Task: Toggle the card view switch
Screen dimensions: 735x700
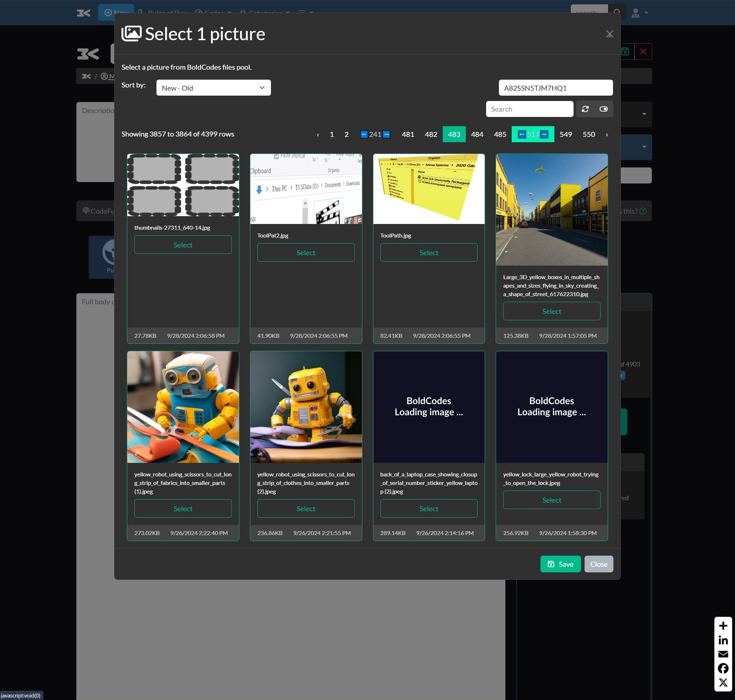Action: click(603, 109)
